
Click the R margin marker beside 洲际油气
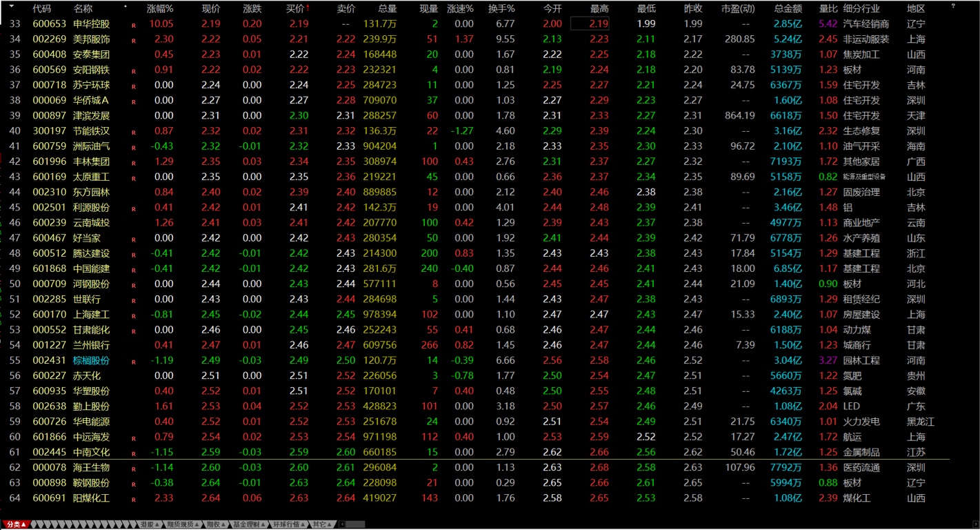pos(134,147)
